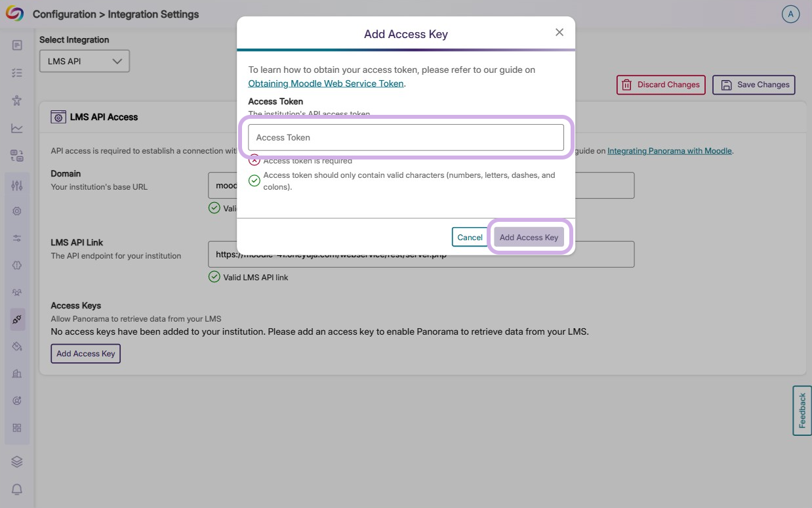This screenshot has width=812, height=508.
Task: Click Cancel in the Add Access Key dialog
Action: coord(470,237)
